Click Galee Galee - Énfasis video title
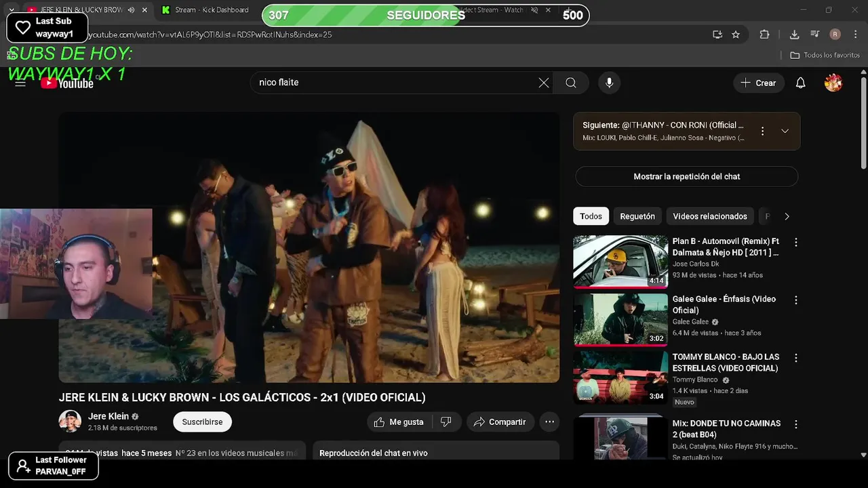The height and width of the screenshot is (488, 868). [x=724, y=304]
